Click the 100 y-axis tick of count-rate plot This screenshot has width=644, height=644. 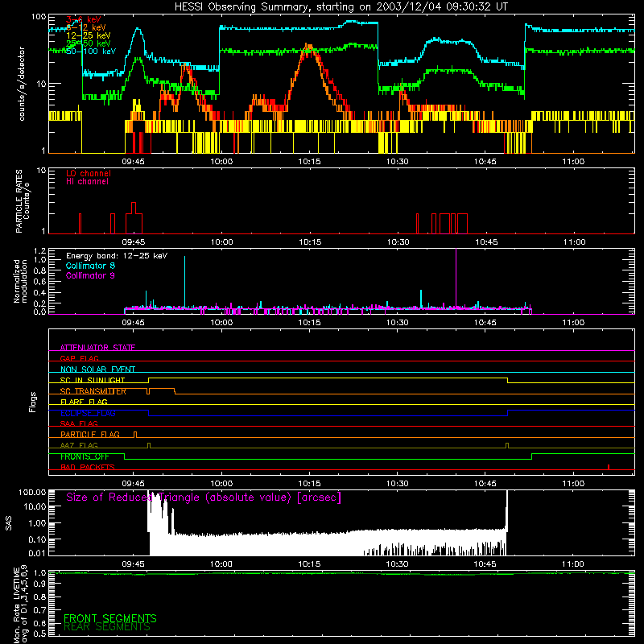38,17
